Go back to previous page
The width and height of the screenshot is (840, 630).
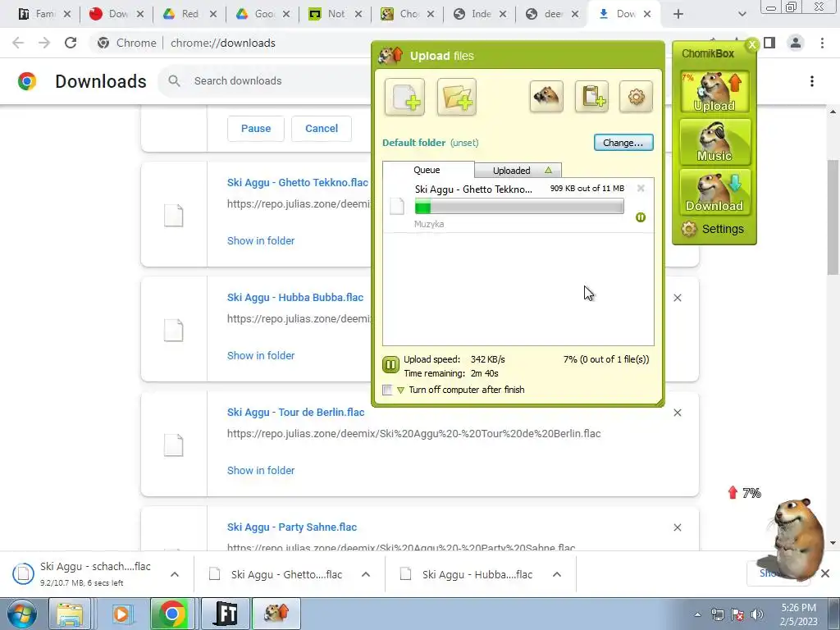click(18, 43)
